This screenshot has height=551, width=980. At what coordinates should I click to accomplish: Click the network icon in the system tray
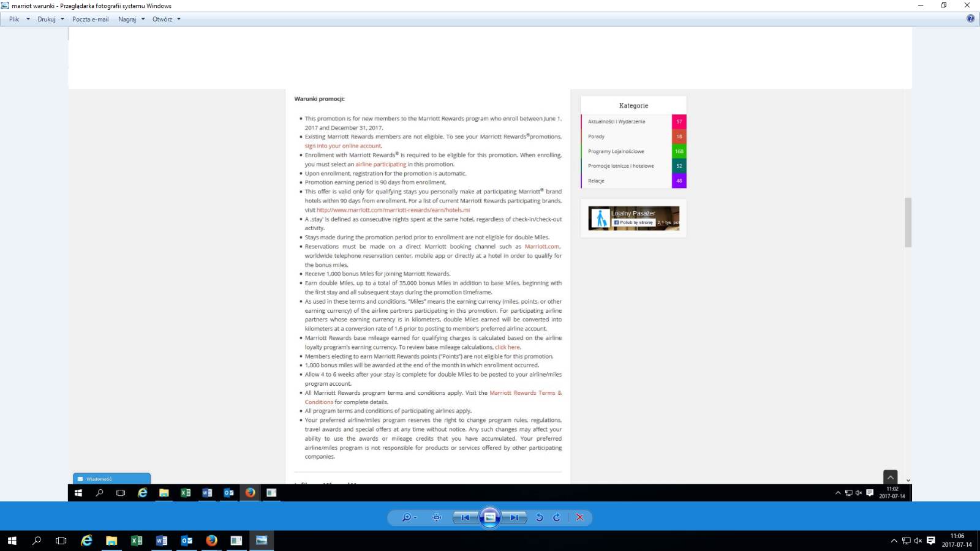[x=907, y=541]
